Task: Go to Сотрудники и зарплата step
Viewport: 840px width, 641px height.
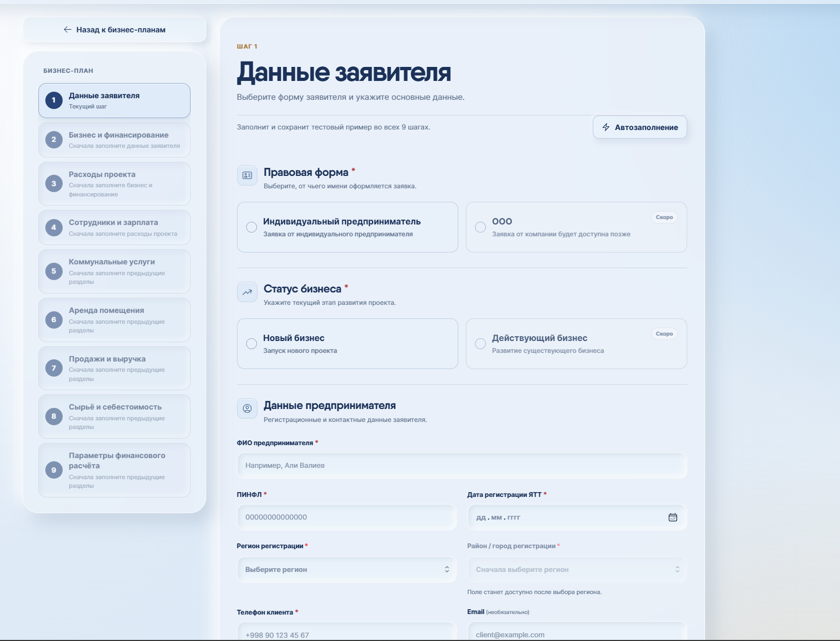Action: click(x=114, y=227)
